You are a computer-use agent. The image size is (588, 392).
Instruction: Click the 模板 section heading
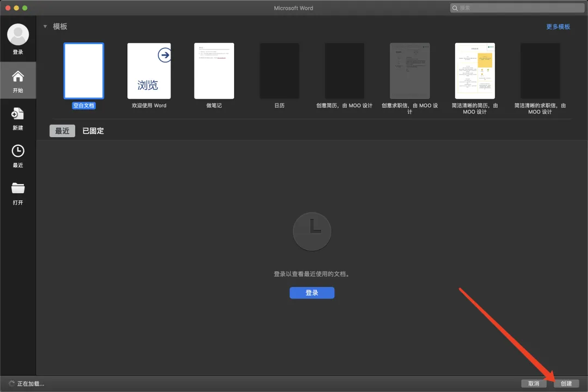(x=60, y=26)
